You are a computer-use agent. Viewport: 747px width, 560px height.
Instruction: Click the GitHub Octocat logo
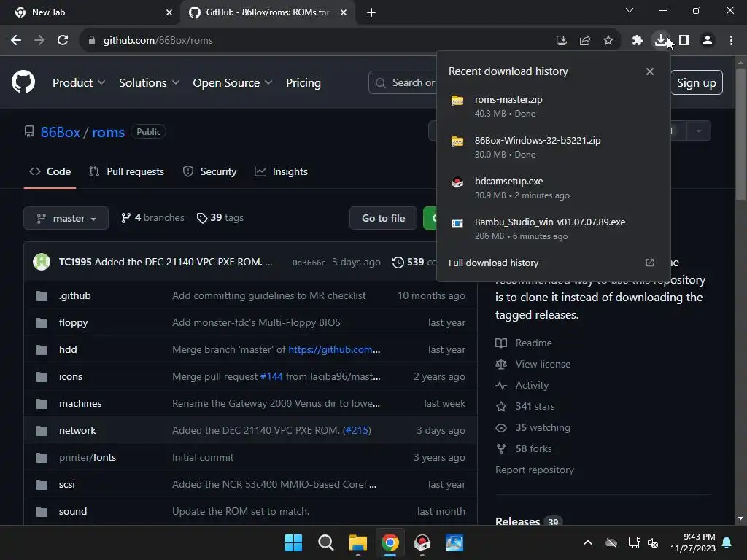coord(23,82)
